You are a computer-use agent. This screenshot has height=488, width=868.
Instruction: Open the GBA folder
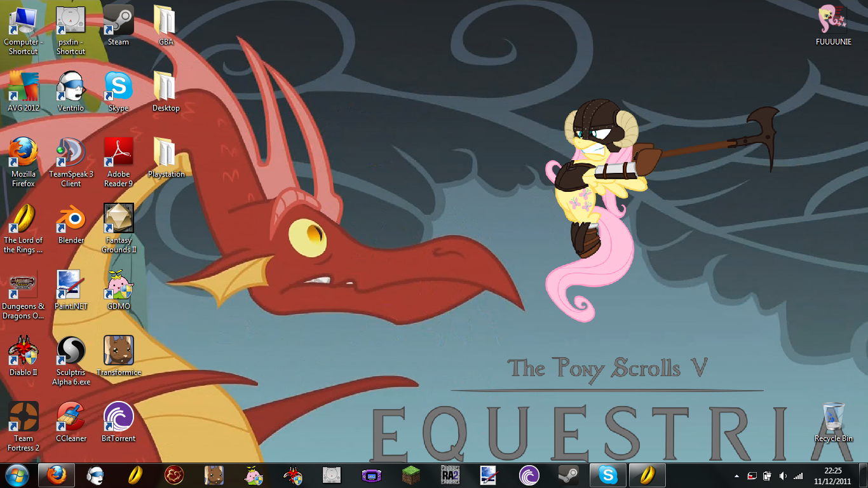pos(166,25)
